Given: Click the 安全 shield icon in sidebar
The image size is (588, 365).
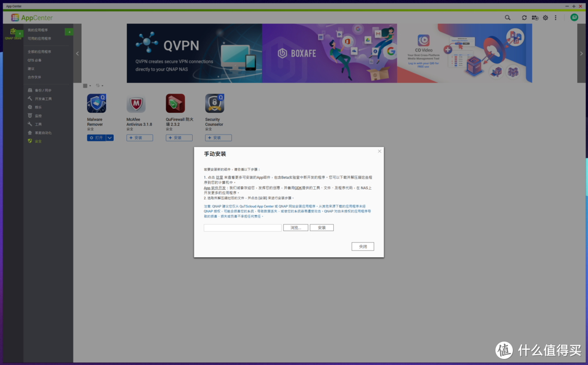Looking at the screenshot, I should [30, 141].
